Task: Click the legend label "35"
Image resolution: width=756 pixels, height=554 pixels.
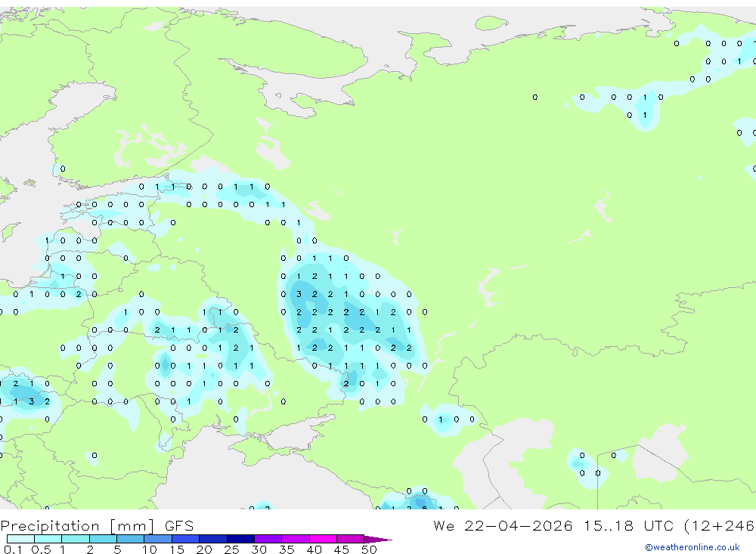Action: (x=287, y=549)
